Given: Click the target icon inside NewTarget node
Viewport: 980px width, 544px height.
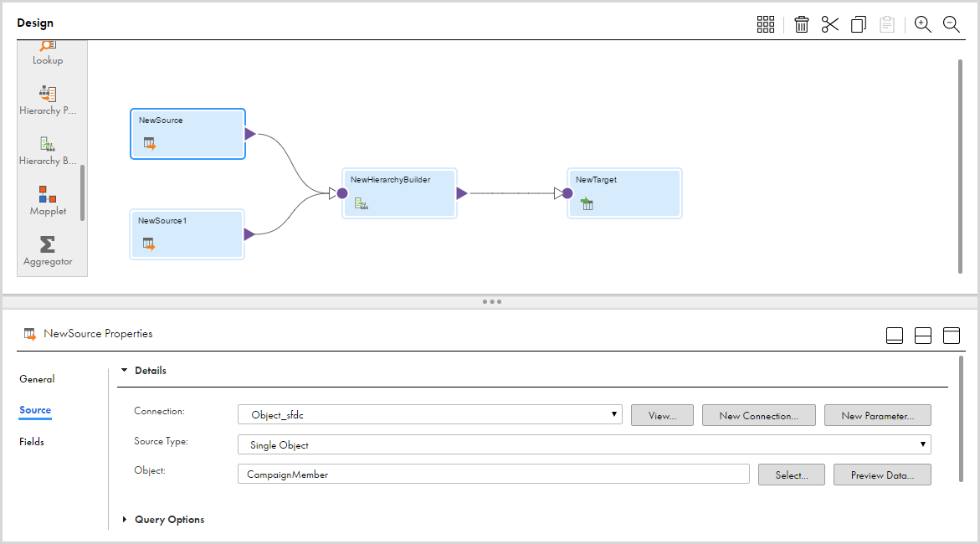Looking at the screenshot, I should (587, 203).
